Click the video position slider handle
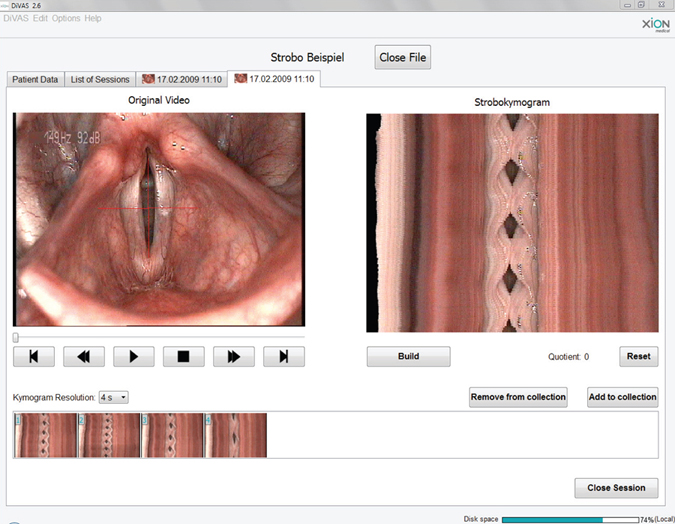 pos(16,337)
